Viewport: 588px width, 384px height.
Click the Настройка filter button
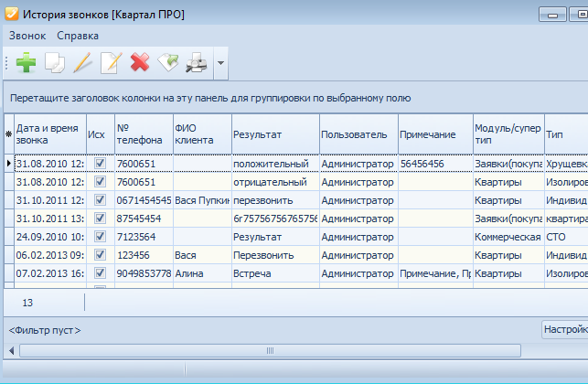pyautogui.click(x=564, y=329)
